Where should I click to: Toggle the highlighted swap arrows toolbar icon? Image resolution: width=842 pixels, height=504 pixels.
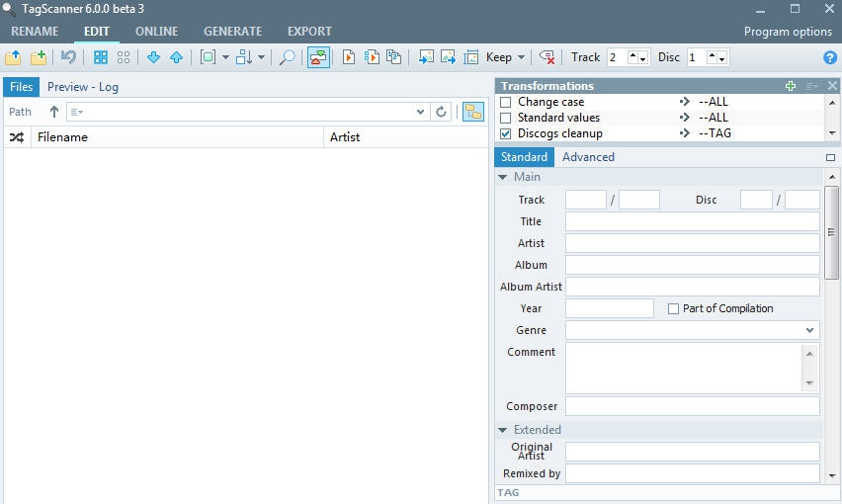318,57
